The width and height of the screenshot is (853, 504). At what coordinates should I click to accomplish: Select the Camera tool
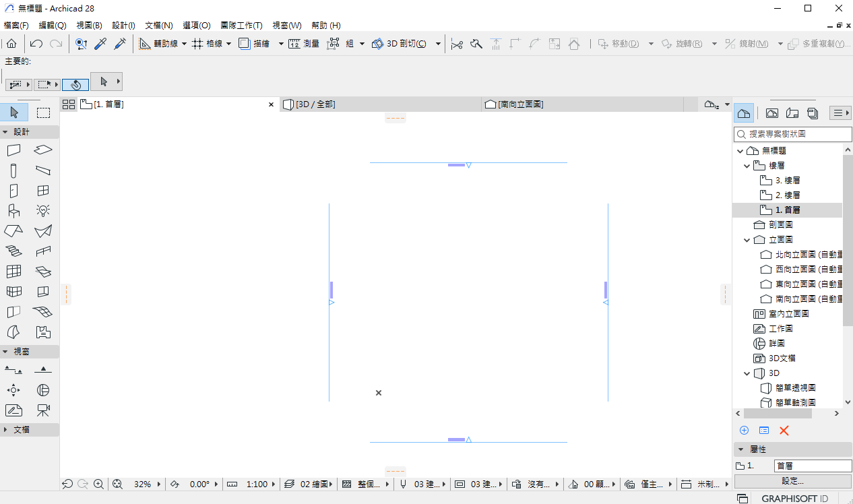pos(43,410)
